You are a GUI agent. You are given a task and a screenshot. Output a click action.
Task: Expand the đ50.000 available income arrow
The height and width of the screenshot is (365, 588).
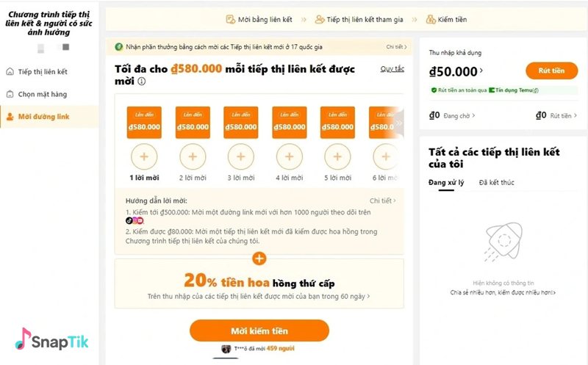(x=481, y=71)
